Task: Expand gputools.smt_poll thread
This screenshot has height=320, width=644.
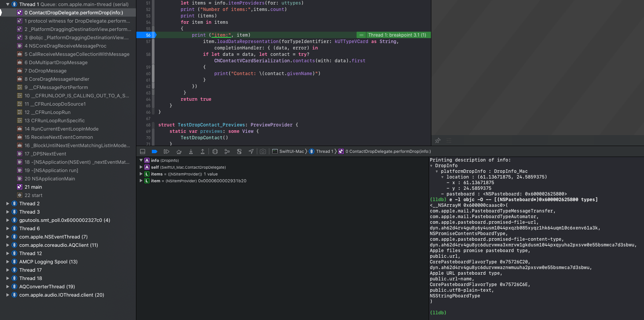Action: (x=8, y=220)
